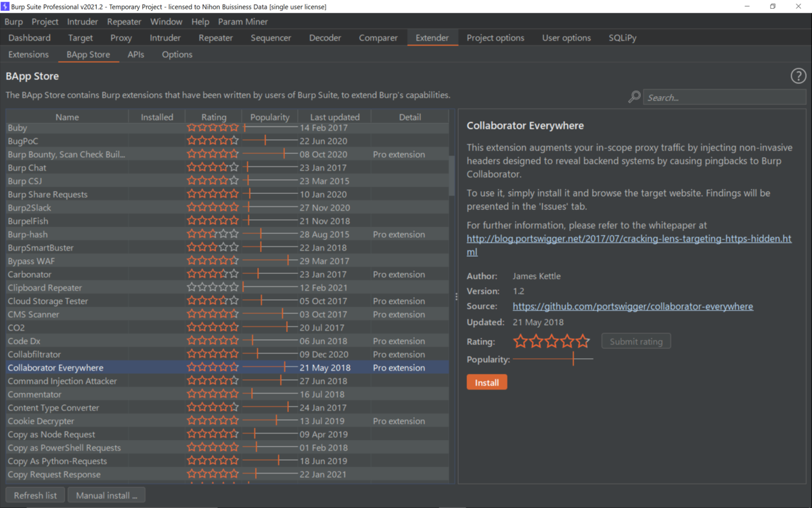The width and height of the screenshot is (812, 508).
Task: Click the popularity slider in detail panel
Action: pos(553,359)
